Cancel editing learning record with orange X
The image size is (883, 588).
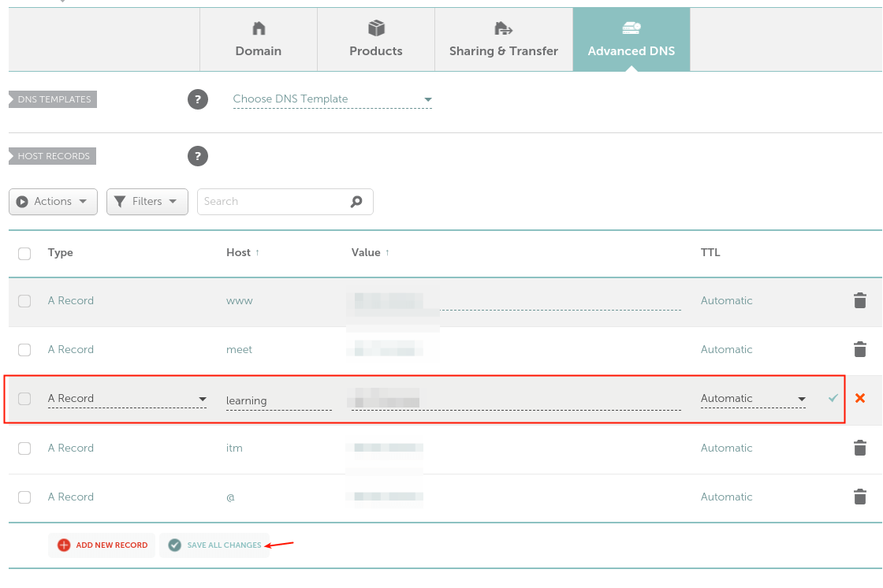tap(860, 398)
